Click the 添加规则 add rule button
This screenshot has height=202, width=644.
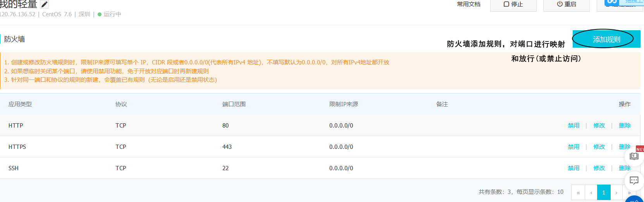pos(606,39)
